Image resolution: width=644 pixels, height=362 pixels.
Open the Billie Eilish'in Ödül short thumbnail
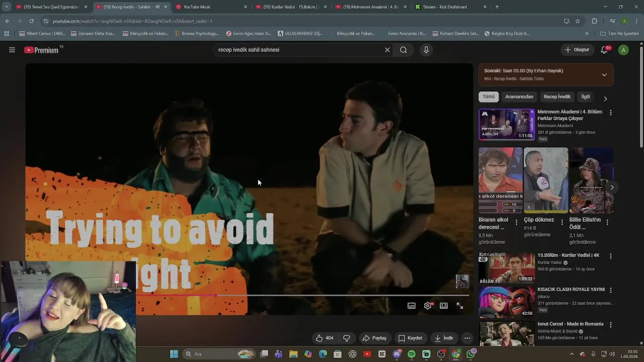pyautogui.click(x=592, y=180)
